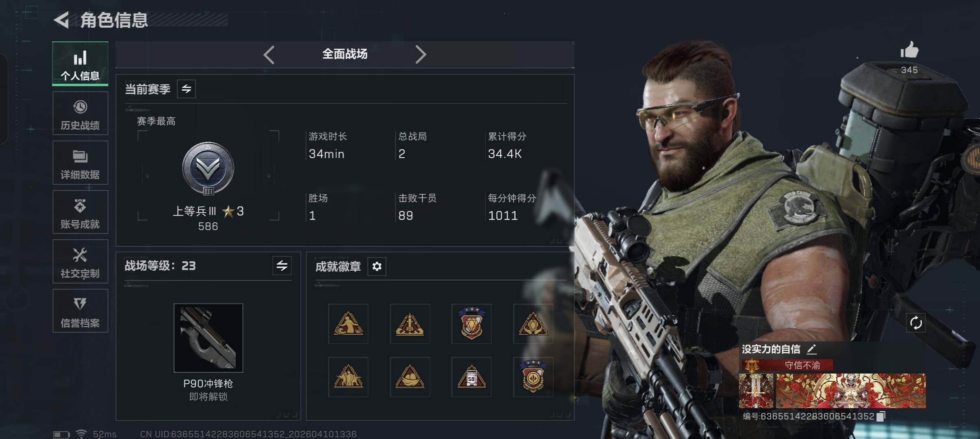Click the 守信不渝 title banner
This screenshot has width=980, height=439.
[787, 365]
